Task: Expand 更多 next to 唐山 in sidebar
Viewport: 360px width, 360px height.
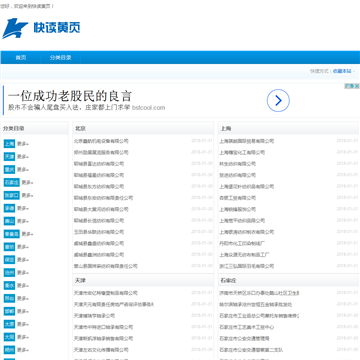Action: pyautogui.click(x=23, y=221)
